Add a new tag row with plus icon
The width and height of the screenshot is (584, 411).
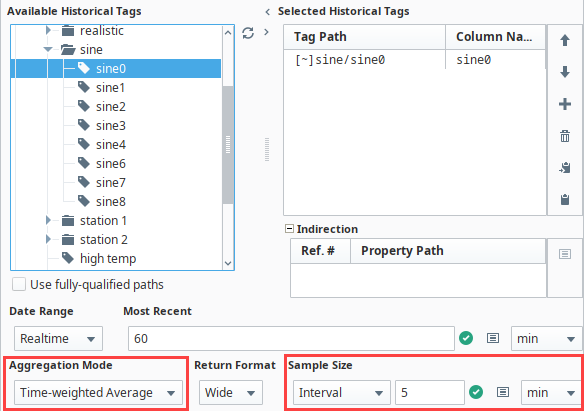pyautogui.click(x=565, y=104)
